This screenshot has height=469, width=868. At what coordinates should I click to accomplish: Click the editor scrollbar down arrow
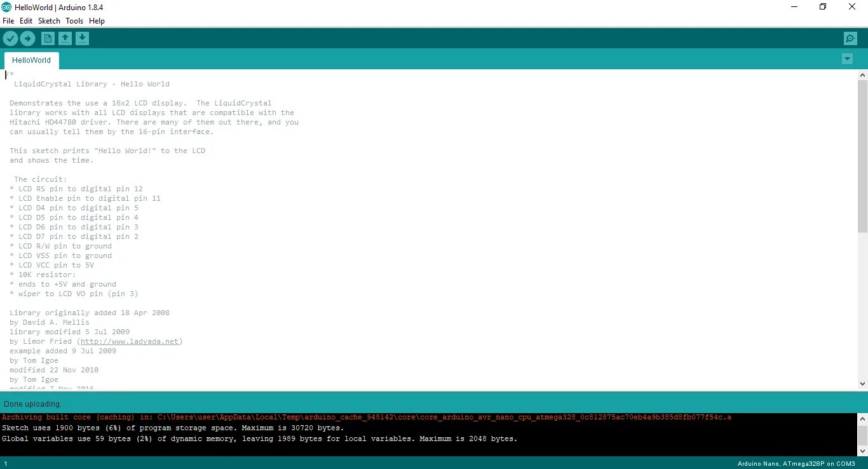coord(862,384)
